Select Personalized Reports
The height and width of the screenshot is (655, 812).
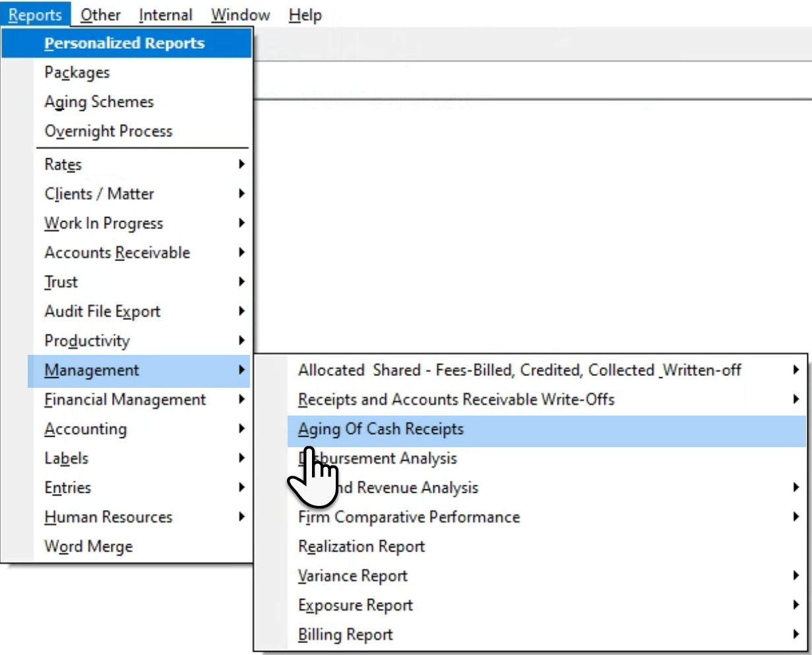coord(127,44)
